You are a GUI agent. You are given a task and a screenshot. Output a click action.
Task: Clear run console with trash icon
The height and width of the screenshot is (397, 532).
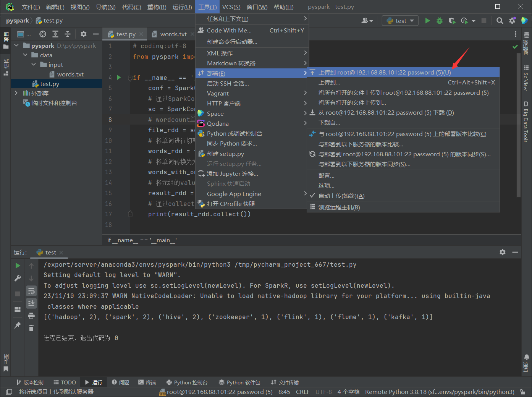coord(31,328)
